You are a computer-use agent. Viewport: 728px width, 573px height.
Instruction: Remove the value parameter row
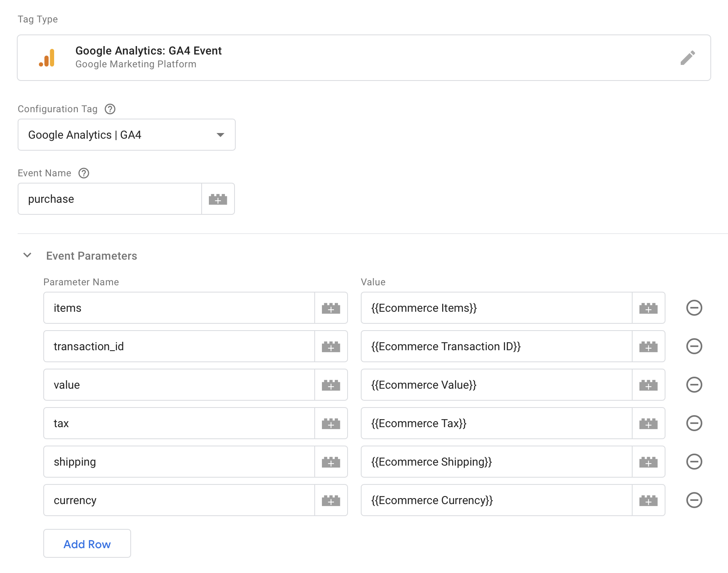[694, 385]
